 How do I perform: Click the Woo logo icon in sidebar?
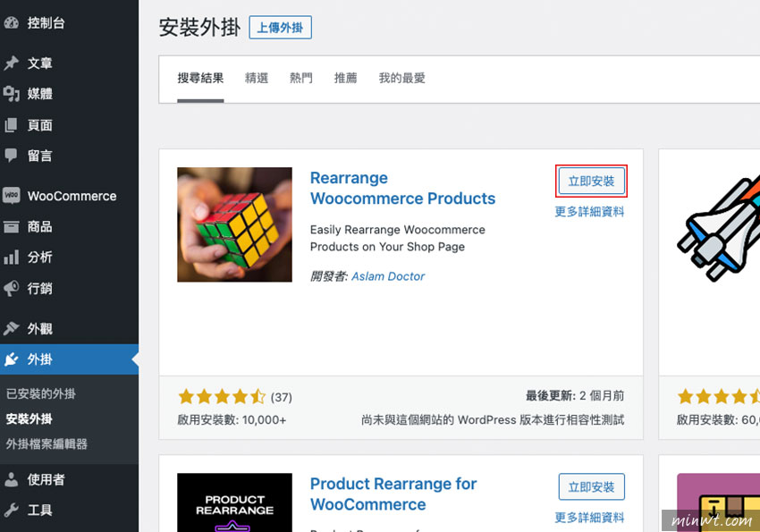point(11,196)
